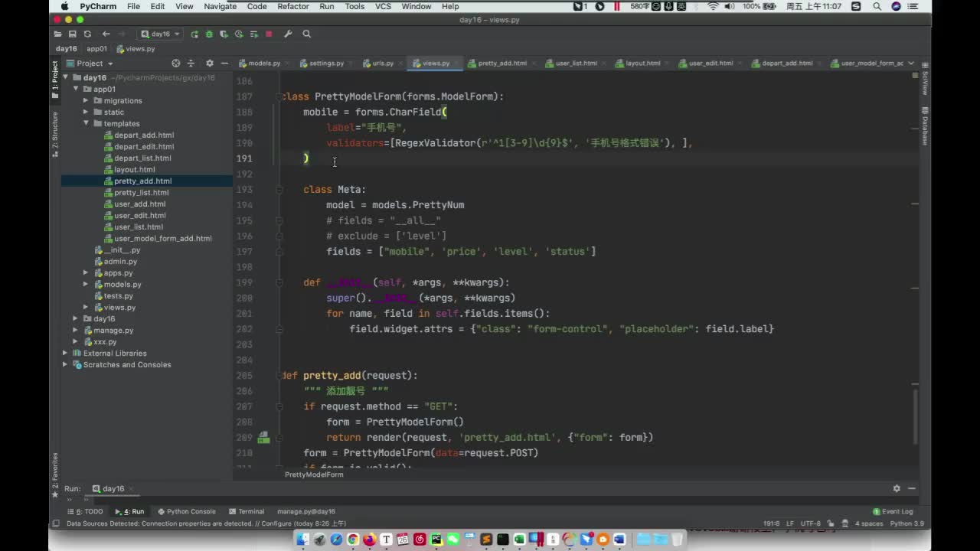Image resolution: width=980 pixels, height=551 pixels.
Task: Click the UTF-8 encoding selector
Action: pyautogui.click(x=811, y=523)
